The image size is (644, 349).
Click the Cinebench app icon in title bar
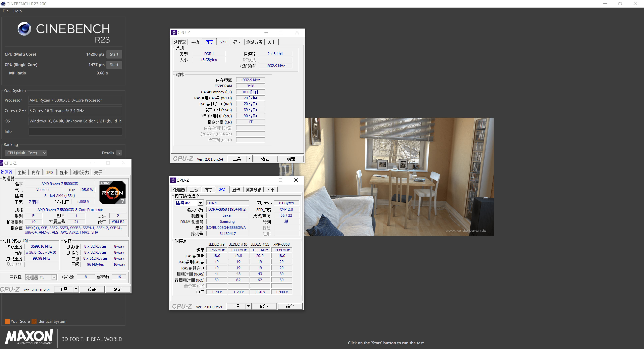(3, 4)
